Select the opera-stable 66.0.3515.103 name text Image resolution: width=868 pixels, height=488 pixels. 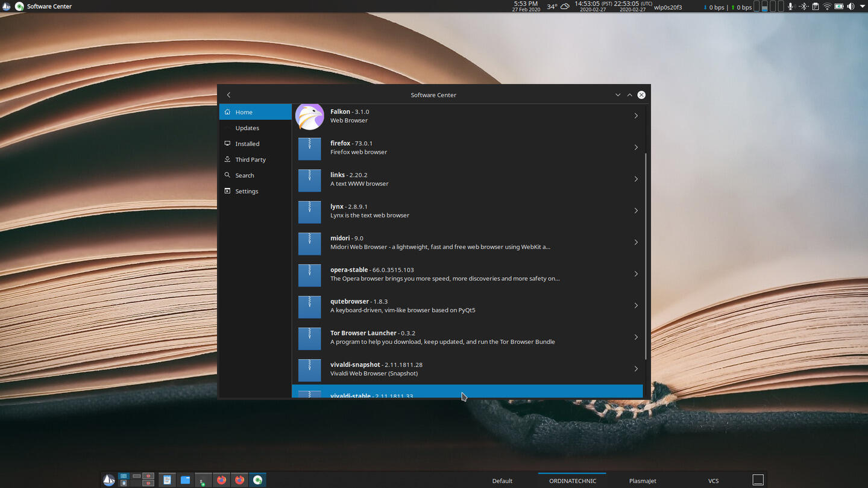pyautogui.click(x=372, y=270)
